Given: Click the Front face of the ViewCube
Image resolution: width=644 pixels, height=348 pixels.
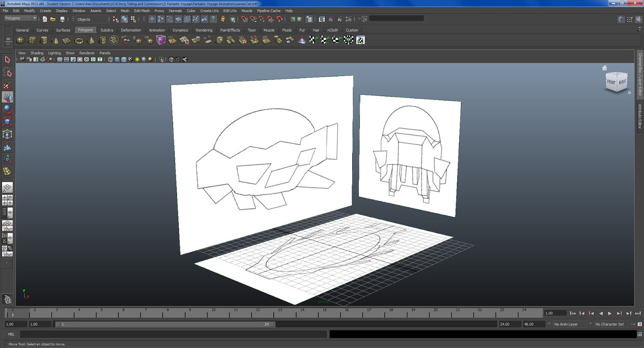Looking at the screenshot, I should (x=611, y=82).
